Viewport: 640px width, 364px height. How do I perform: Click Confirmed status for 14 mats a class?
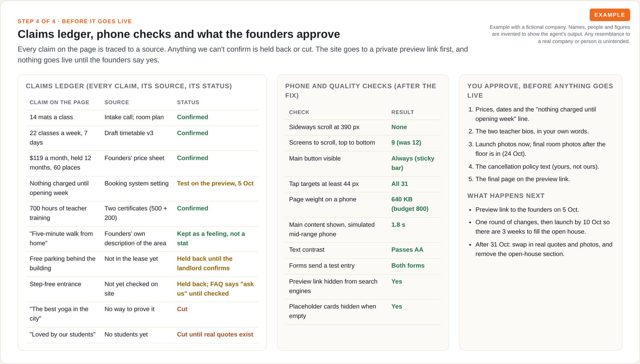[x=192, y=117]
